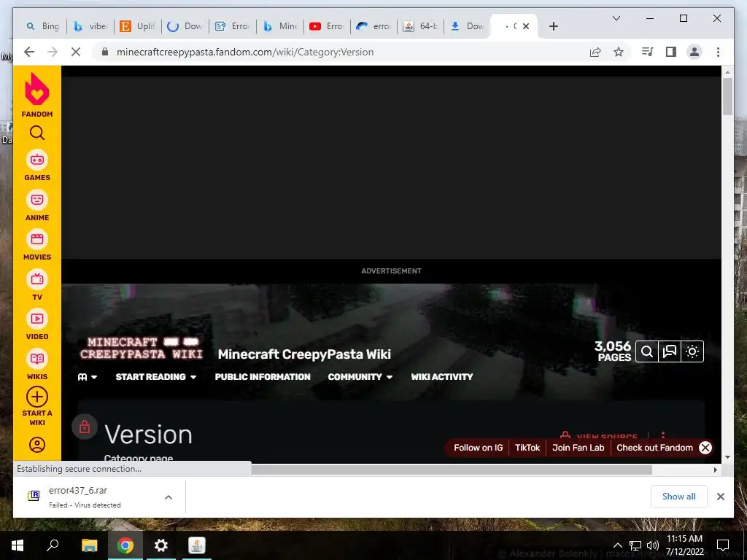The width and height of the screenshot is (747, 560).
Task: Open Chrome side panel icon
Action: pos(671,52)
